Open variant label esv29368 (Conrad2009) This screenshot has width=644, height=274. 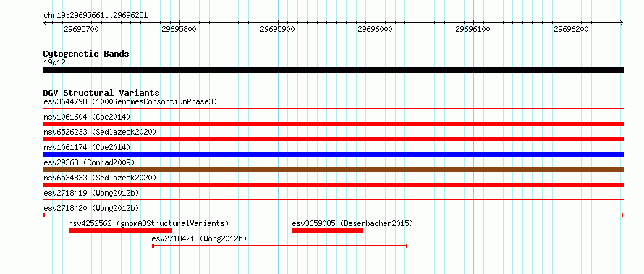(x=89, y=162)
